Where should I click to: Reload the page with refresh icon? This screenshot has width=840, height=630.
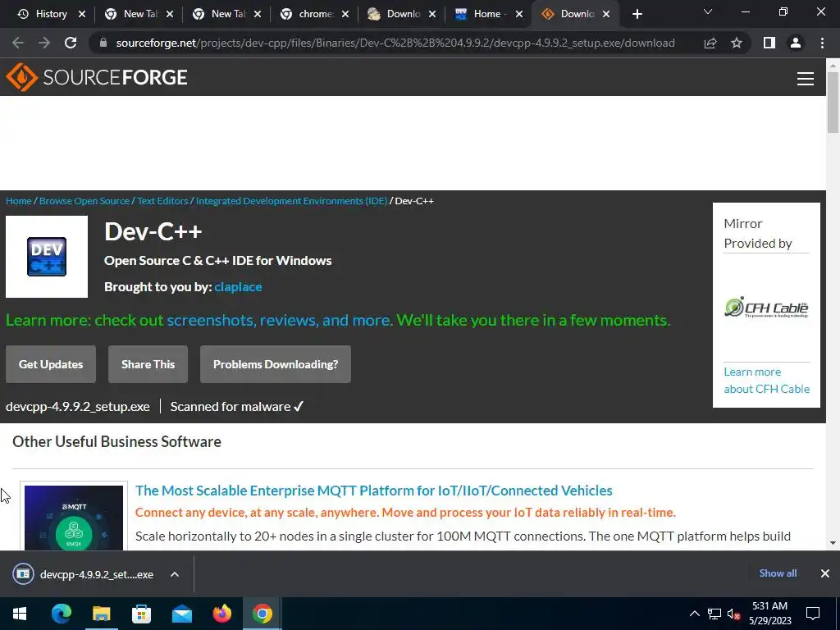pyautogui.click(x=71, y=43)
